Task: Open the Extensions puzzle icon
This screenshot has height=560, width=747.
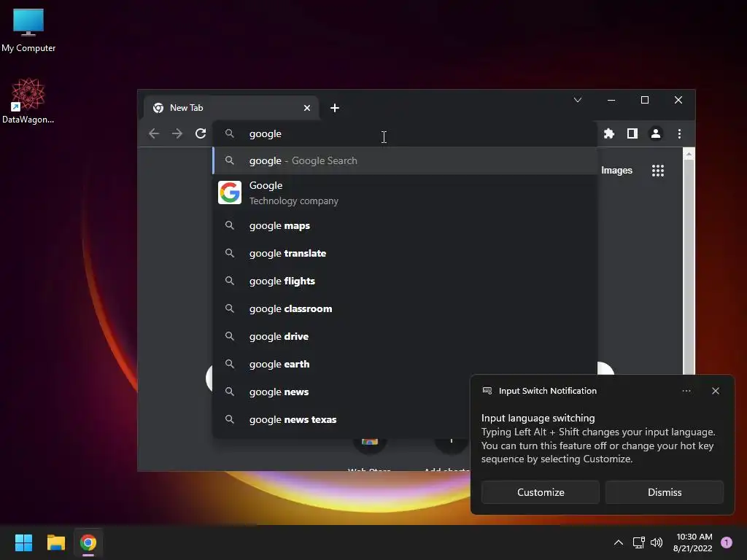Action: click(609, 134)
